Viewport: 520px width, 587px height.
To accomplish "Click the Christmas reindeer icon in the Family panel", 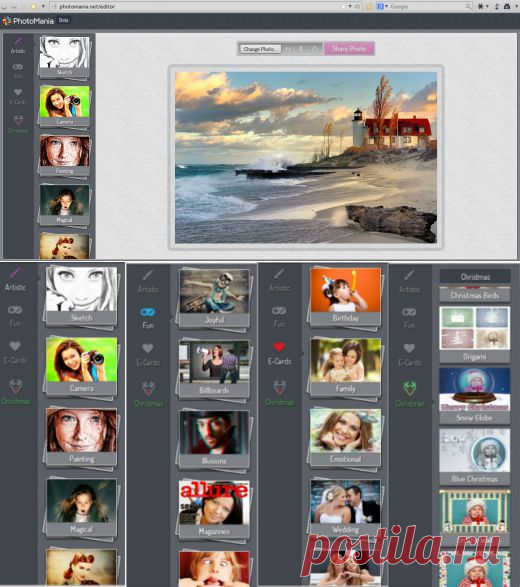I will tap(280, 387).
